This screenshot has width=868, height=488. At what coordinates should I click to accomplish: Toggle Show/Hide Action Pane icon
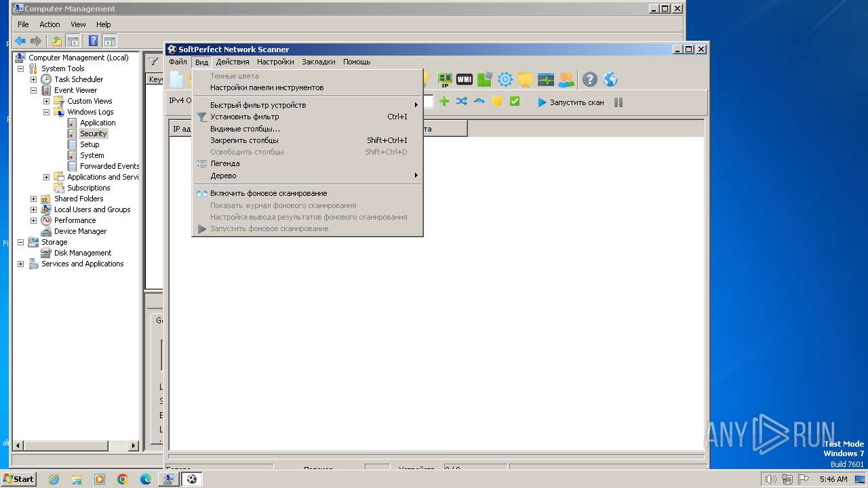109,41
